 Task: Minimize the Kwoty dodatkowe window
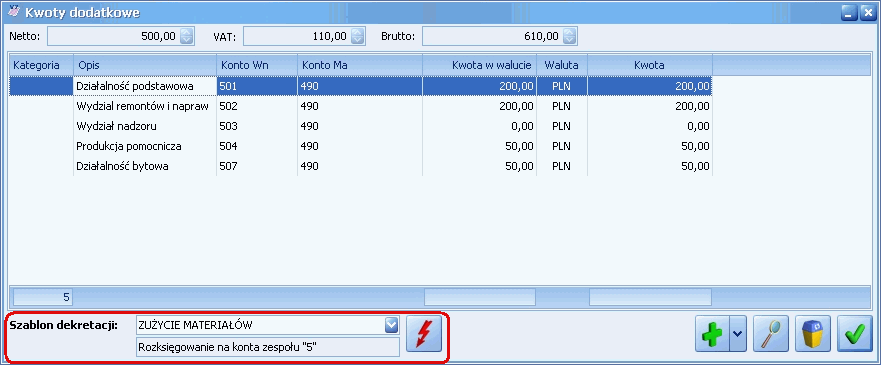pos(849,12)
